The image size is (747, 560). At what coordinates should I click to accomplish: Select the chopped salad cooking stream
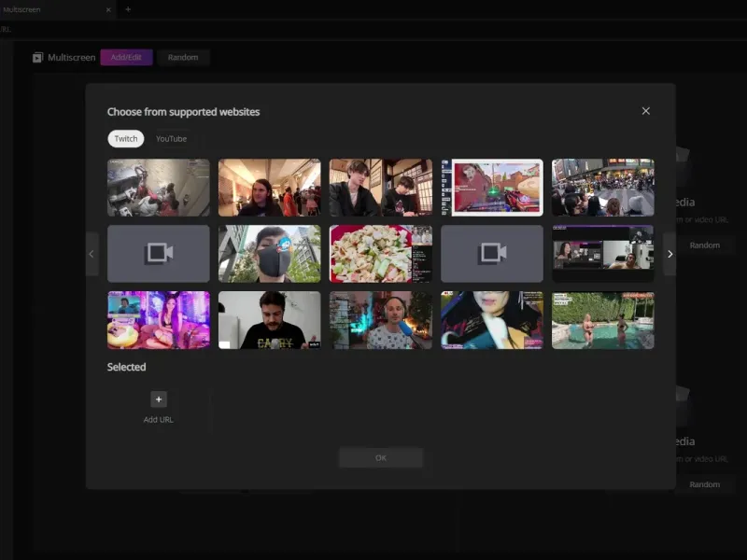[x=381, y=254]
